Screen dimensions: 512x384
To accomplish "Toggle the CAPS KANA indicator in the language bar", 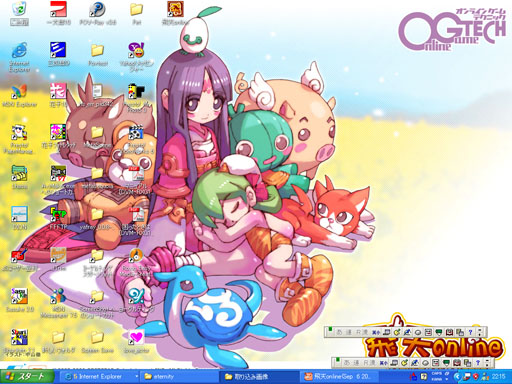I will coord(437,377).
